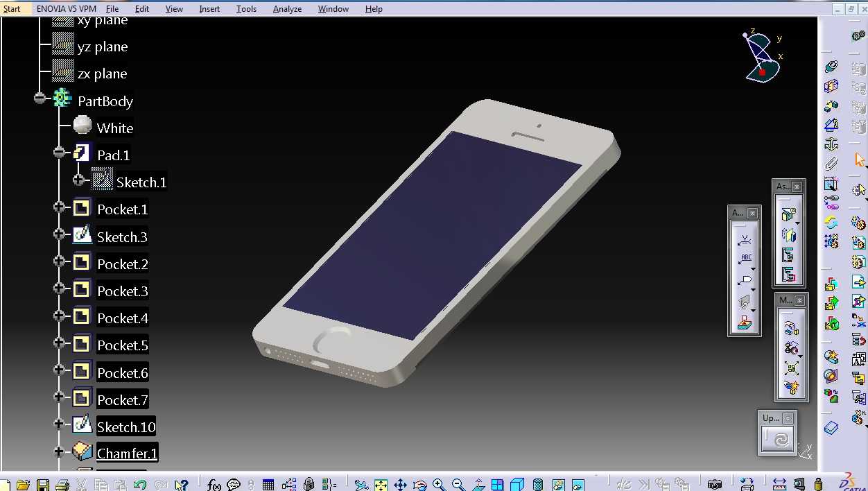Open the Tools menu
868x491 pixels.
pos(246,9)
